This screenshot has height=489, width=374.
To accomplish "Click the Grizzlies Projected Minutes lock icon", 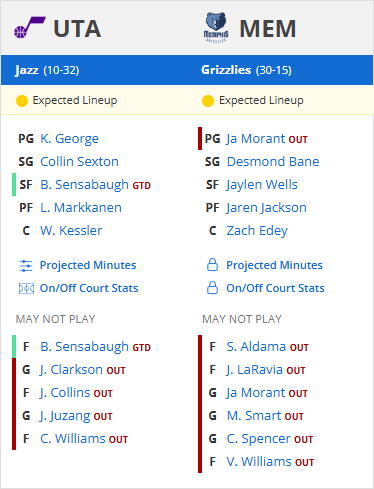I will click(x=212, y=265).
